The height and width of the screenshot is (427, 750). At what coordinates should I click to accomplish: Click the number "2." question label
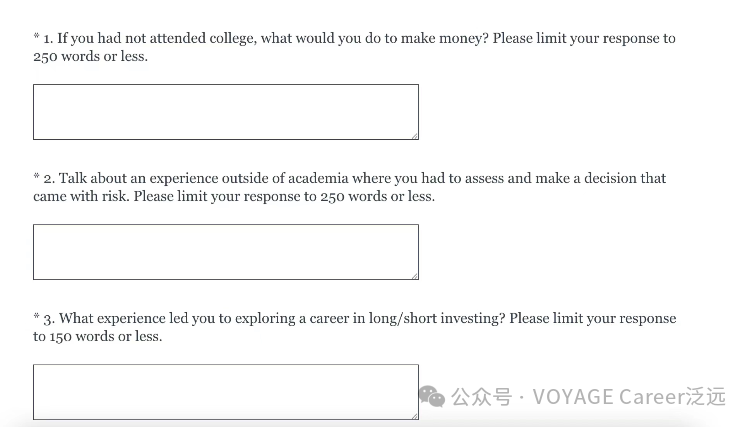point(48,179)
